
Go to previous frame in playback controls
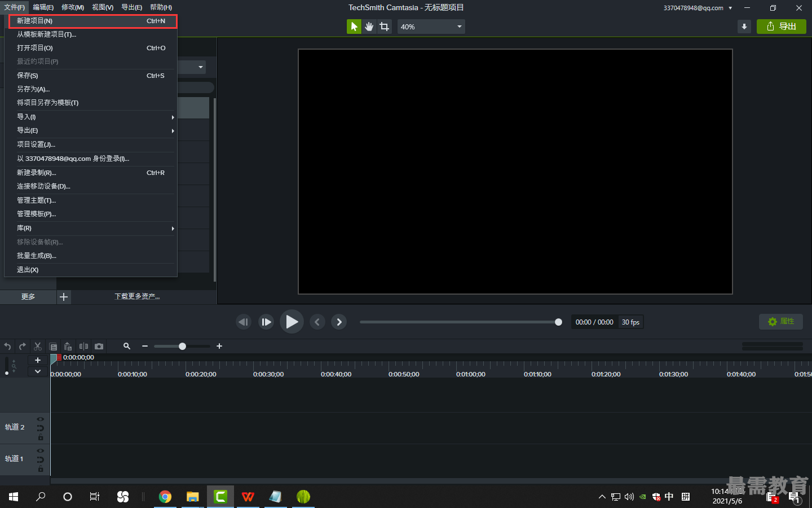pyautogui.click(x=244, y=322)
